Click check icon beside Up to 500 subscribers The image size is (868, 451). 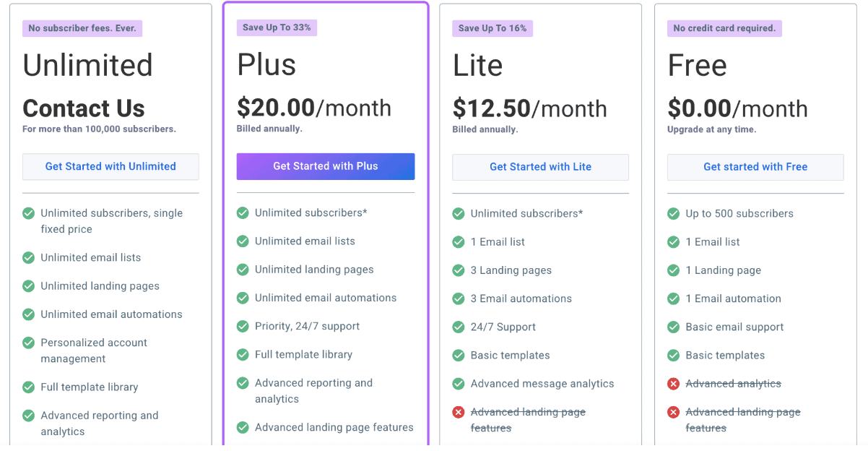point(674,213)
